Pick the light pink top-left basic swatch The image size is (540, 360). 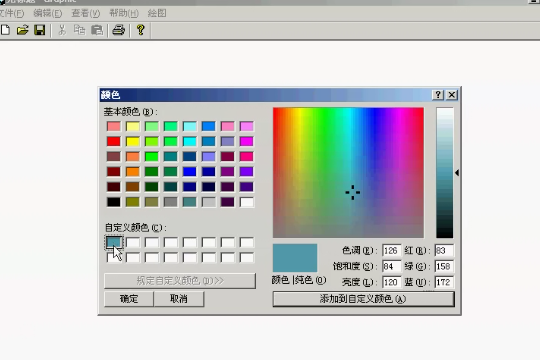coord(114,126)
